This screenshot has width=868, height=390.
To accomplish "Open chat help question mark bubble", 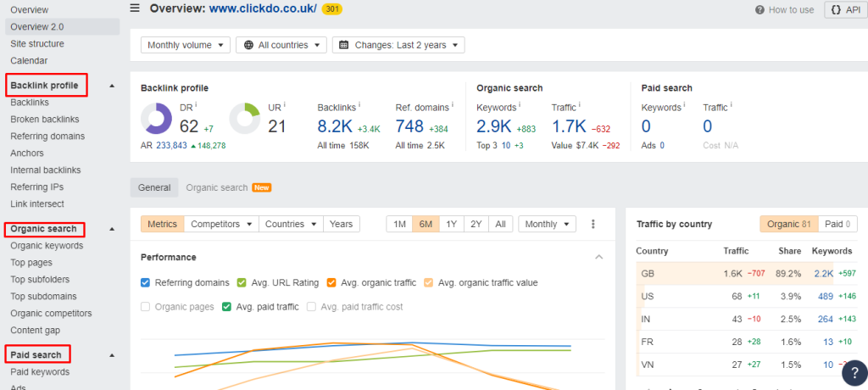I will [x=854, y=373].
